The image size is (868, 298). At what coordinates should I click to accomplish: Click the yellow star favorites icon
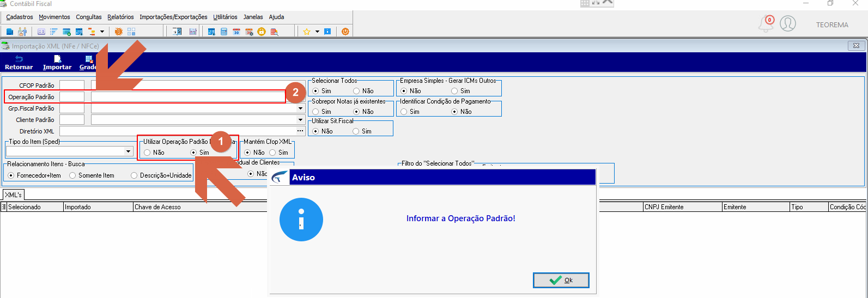click(x=307, y=32)
